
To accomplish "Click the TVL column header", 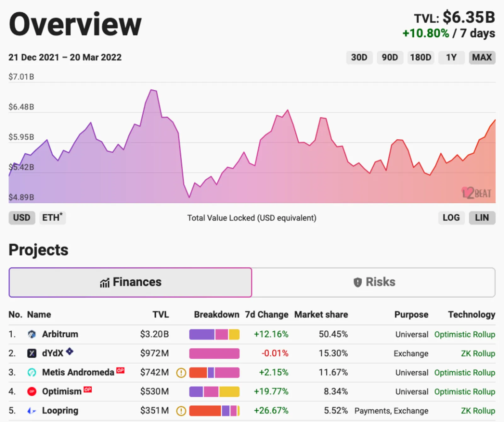I will click(161, 315).
